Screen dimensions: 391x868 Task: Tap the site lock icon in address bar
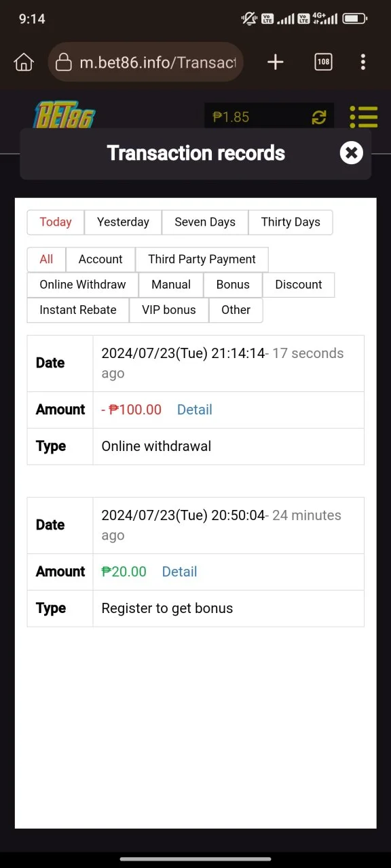pos(63,62)
